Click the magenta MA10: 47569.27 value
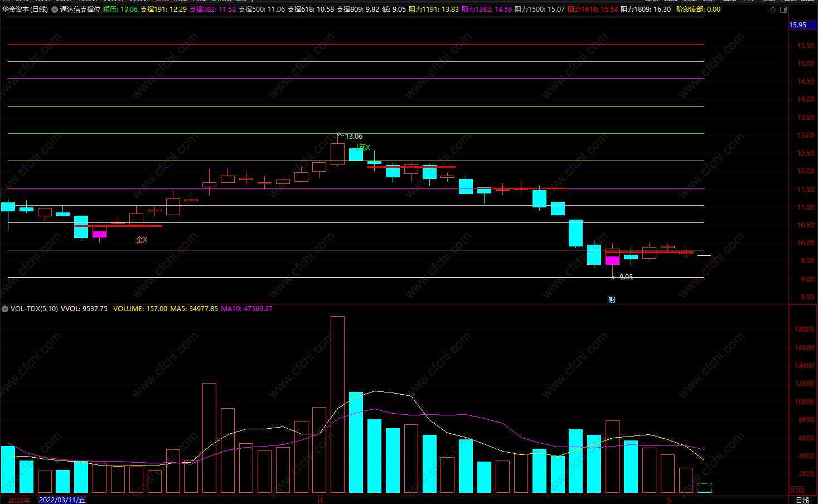Image resolution: width=818 pixels, height=504 pixels. tap(247, 308)
